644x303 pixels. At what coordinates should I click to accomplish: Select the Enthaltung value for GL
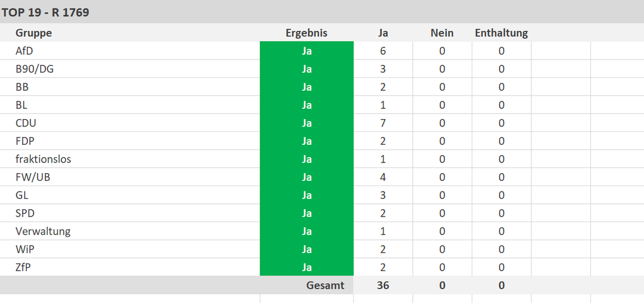click(501, 195)
